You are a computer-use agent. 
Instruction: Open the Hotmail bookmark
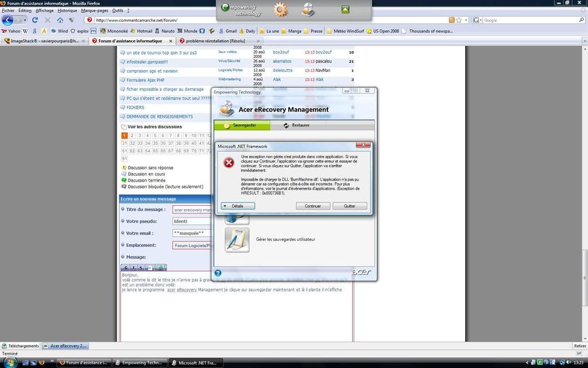coord(141,31)
